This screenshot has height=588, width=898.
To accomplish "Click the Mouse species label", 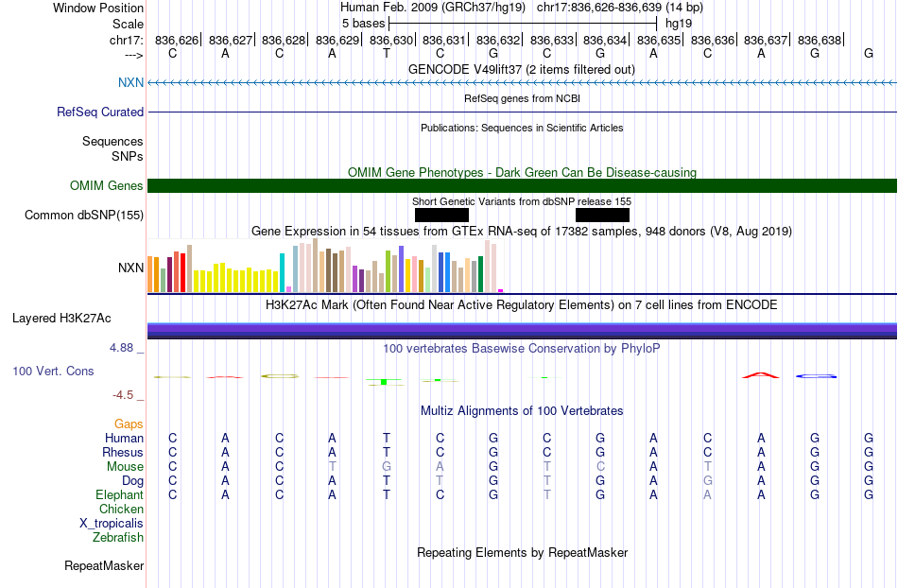I will click(126, 467).
